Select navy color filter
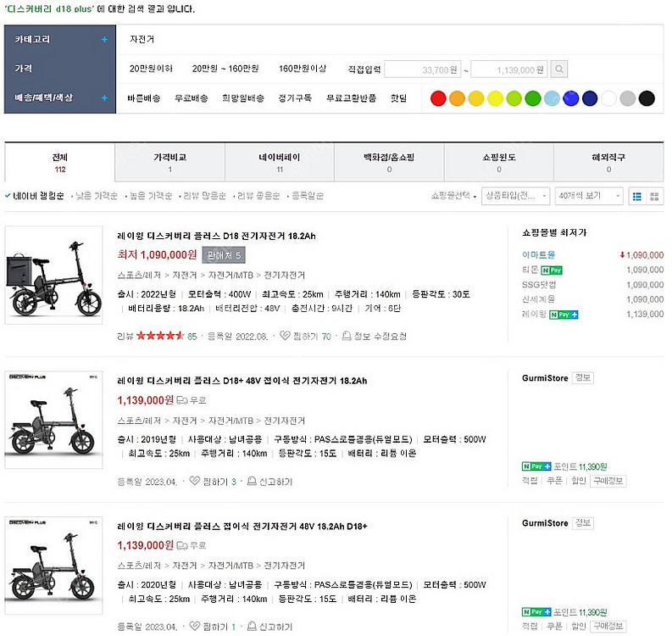The width and height of the screenshot is (672, 636). tap(590, 98)
